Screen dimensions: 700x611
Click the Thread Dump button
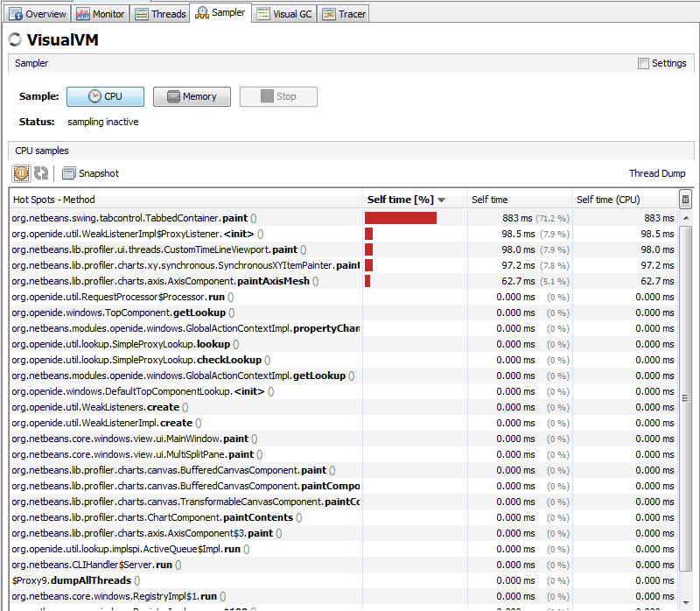657,173
